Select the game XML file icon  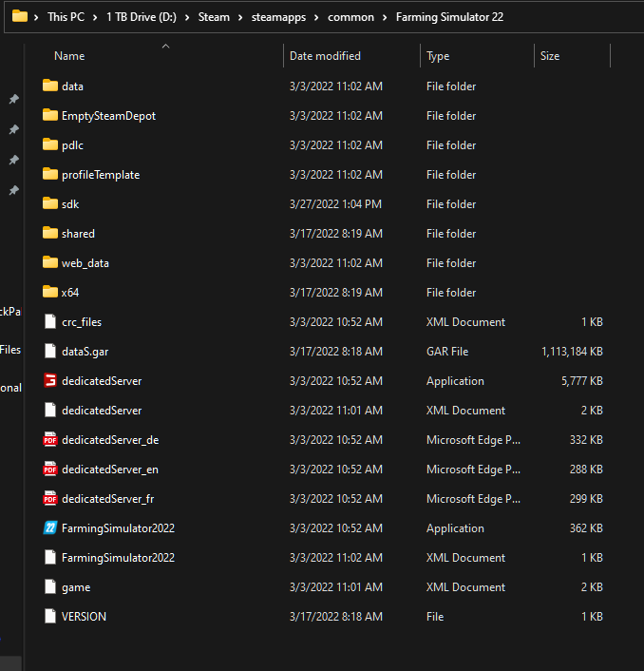click(50, 586)
